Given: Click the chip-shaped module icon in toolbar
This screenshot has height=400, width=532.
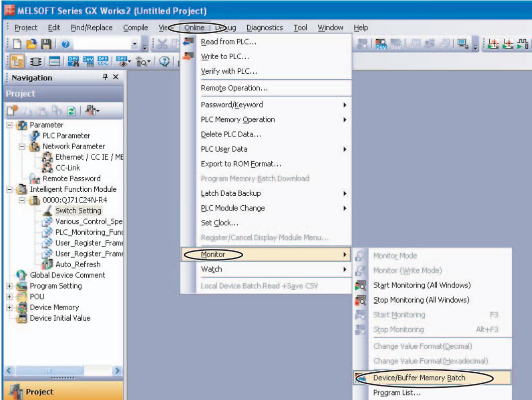Looking at the screenshot, I should [36, 61].
